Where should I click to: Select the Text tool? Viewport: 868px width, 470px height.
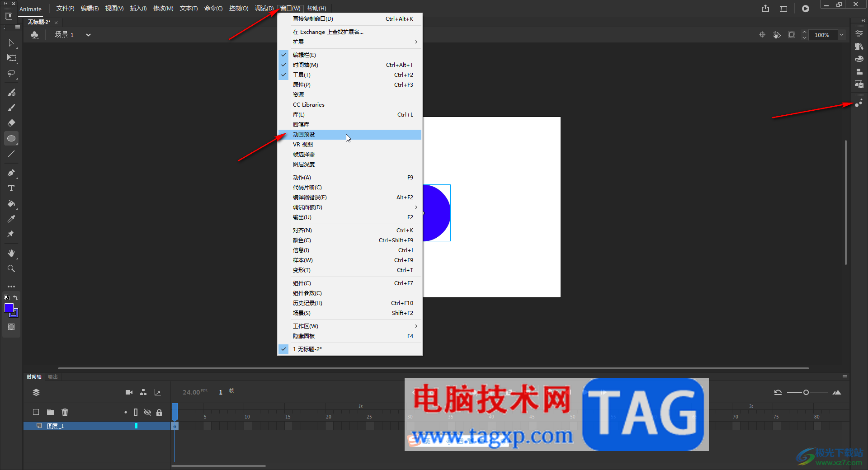(11, 188)
